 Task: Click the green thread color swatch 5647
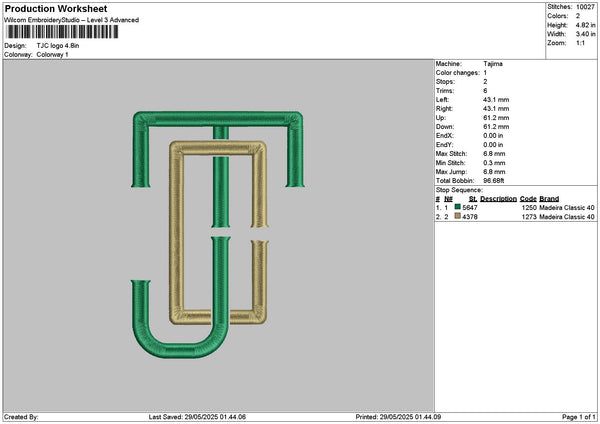click(x=457, y=207)
